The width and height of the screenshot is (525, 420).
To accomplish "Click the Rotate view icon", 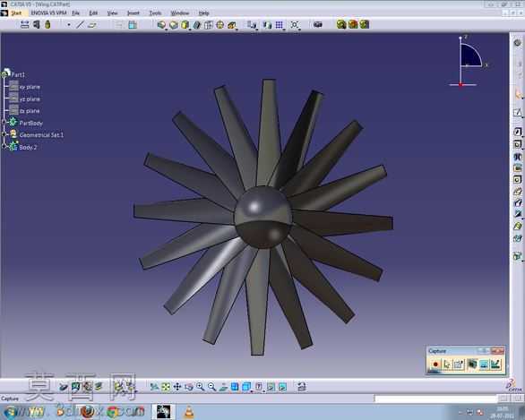I will click(189, 387).
